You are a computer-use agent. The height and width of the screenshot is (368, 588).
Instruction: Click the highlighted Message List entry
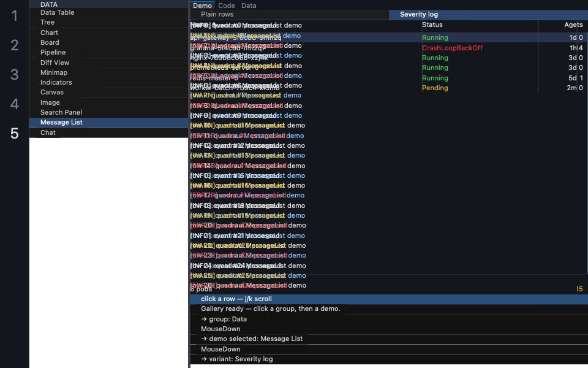coord(109,123)
